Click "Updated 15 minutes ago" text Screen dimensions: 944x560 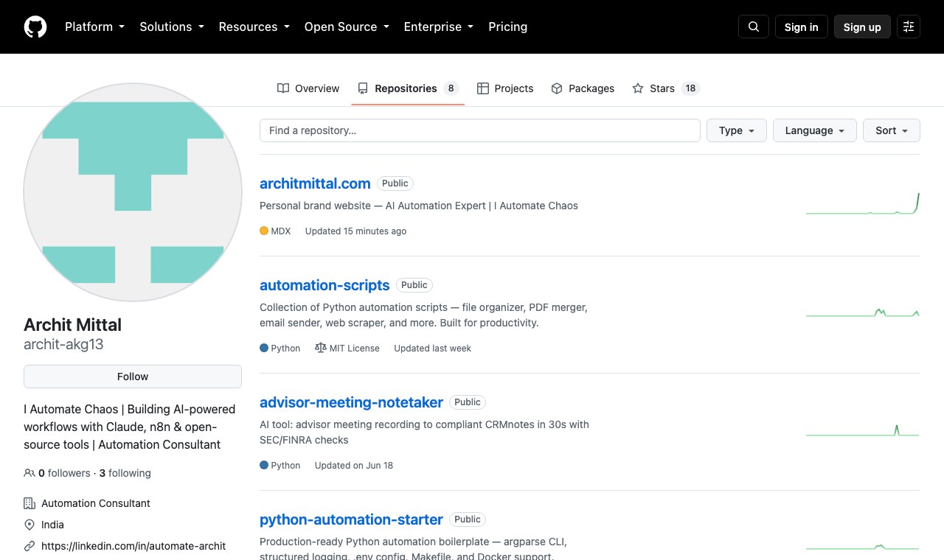click(x=355, y=231)
